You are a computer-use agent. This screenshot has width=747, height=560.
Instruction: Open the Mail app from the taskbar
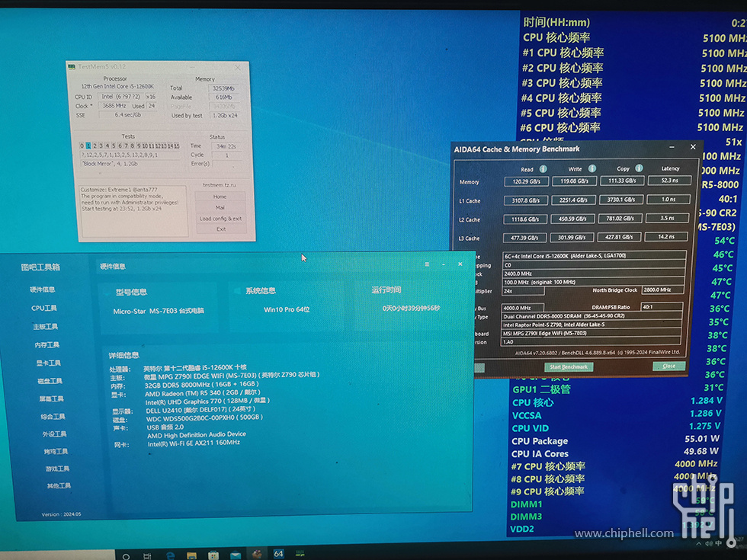click(x=236, y=555)
